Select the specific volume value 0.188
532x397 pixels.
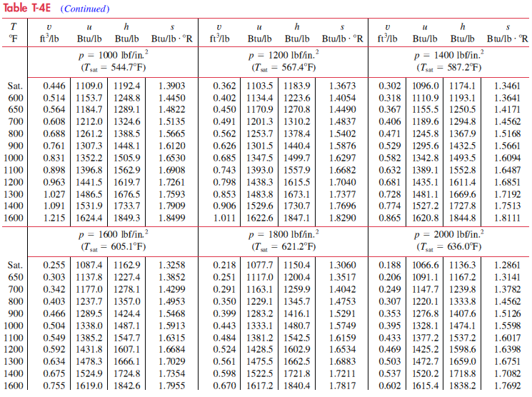pyautogui.click(x=389, y=265)
